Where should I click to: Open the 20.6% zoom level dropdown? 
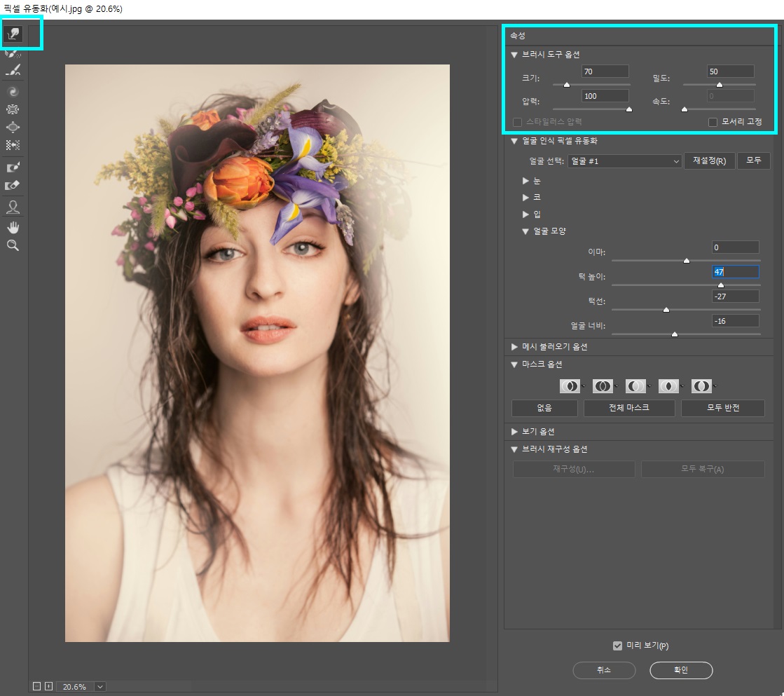point(100,686)
